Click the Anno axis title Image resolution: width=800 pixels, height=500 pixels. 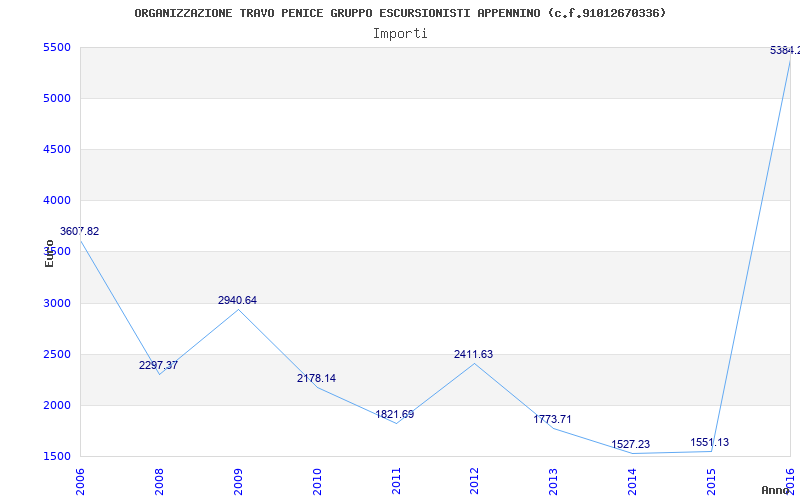pyautogui.click(x=777, y=490)
